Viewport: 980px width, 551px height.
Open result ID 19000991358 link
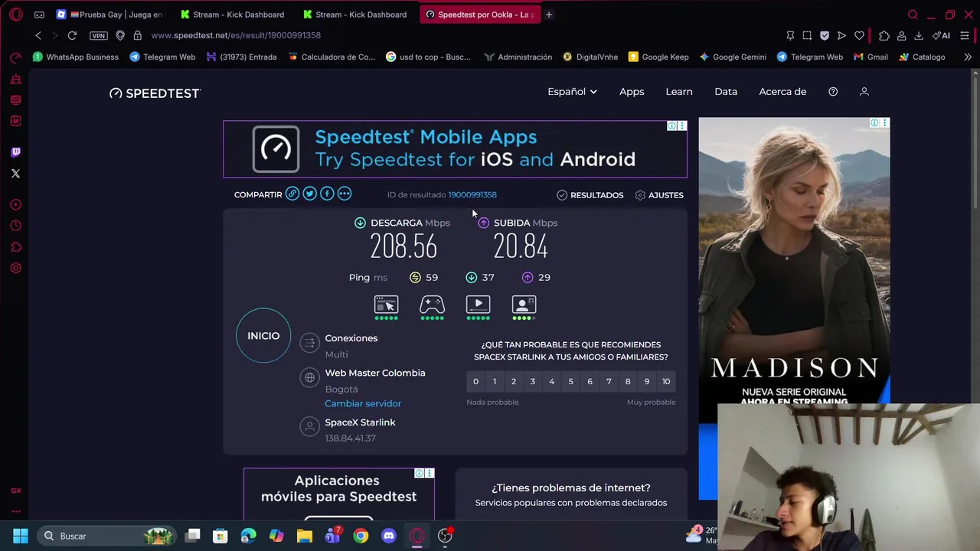pos(472,194)
